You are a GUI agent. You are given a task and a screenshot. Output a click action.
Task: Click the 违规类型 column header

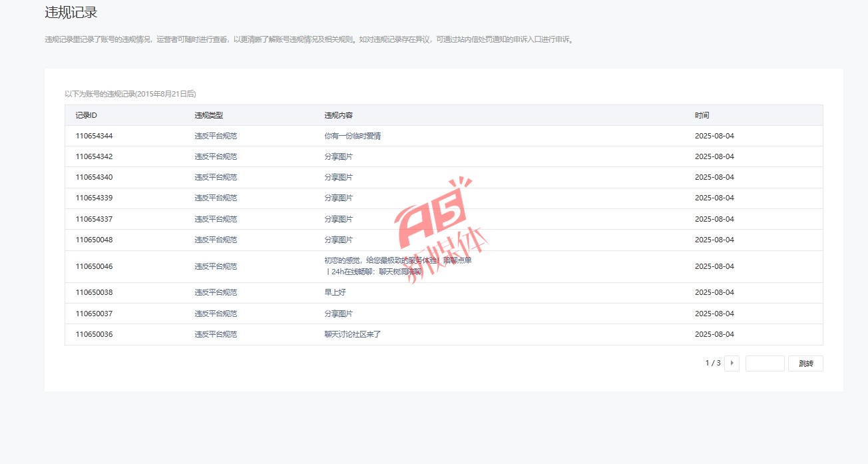coord(208,115)
